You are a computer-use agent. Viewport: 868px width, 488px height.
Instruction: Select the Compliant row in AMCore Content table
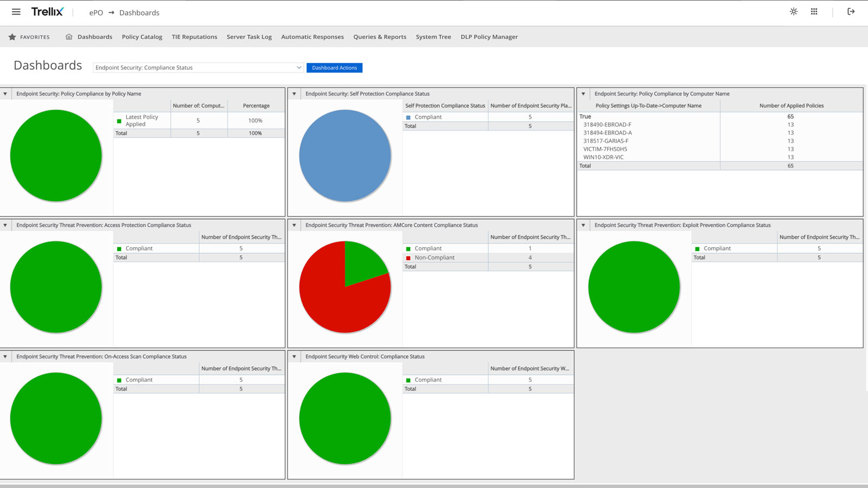pyautogui.click(x=488, y=248)
